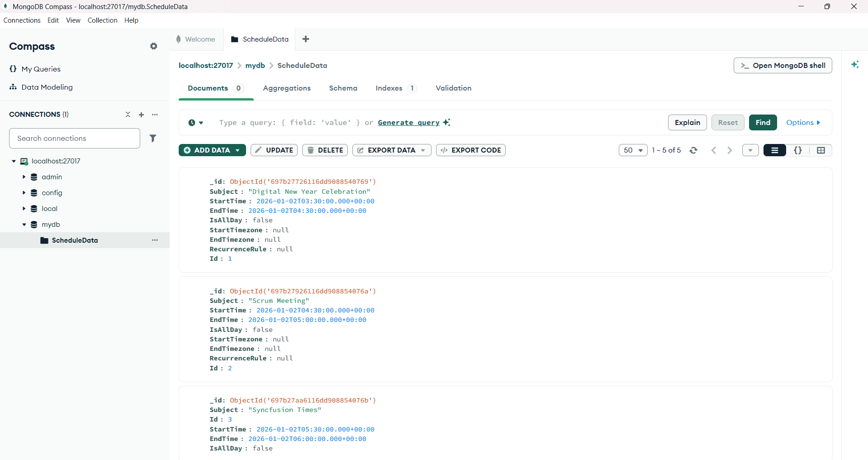Open the filter connections funnel icon
The height and width of the screenshot is (460, 868).
tap(153, 138)
